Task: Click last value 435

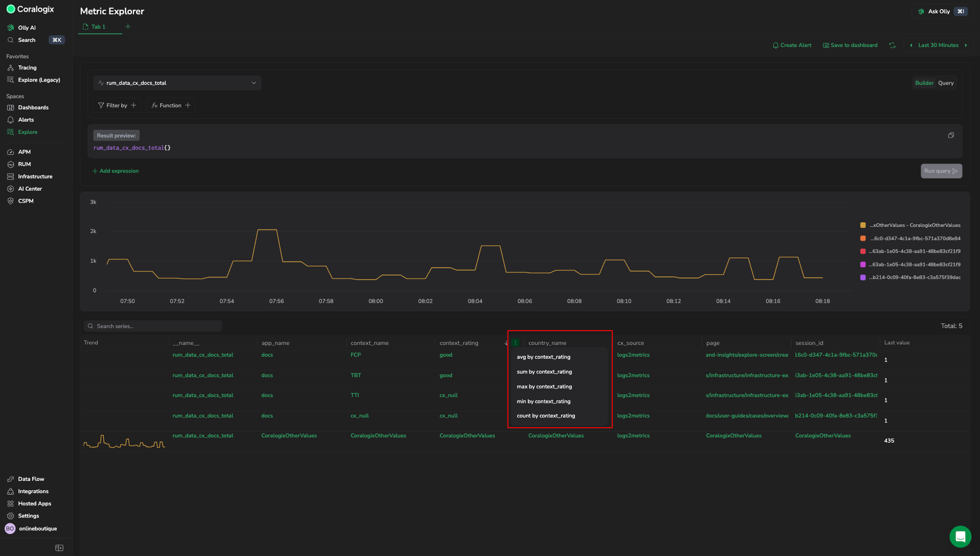Action: point(889,441)
